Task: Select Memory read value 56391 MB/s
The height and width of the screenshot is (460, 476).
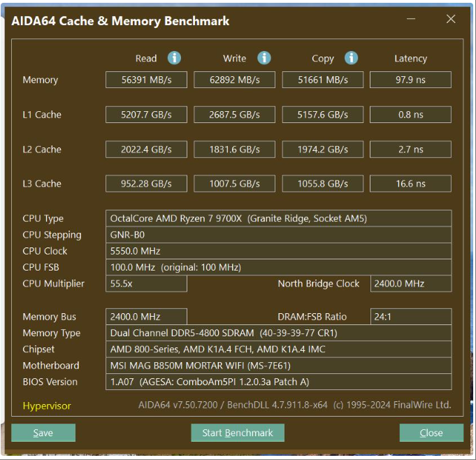Action: (146, 80)
